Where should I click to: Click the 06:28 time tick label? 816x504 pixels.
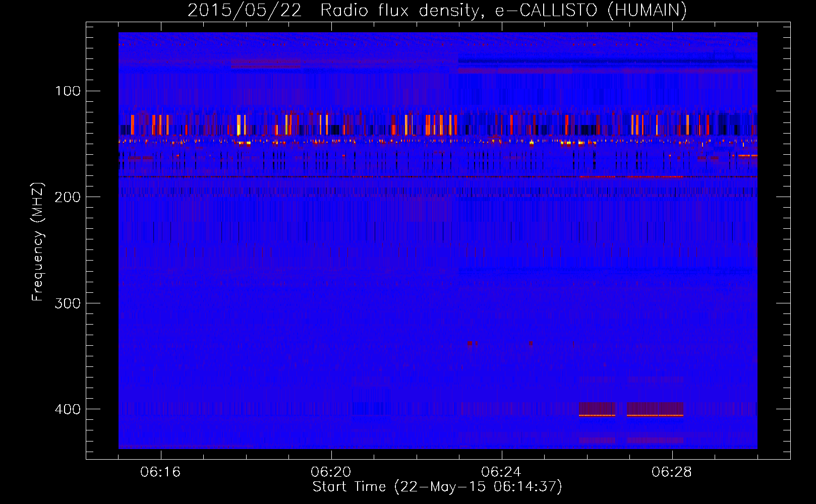tap(672, 472)
